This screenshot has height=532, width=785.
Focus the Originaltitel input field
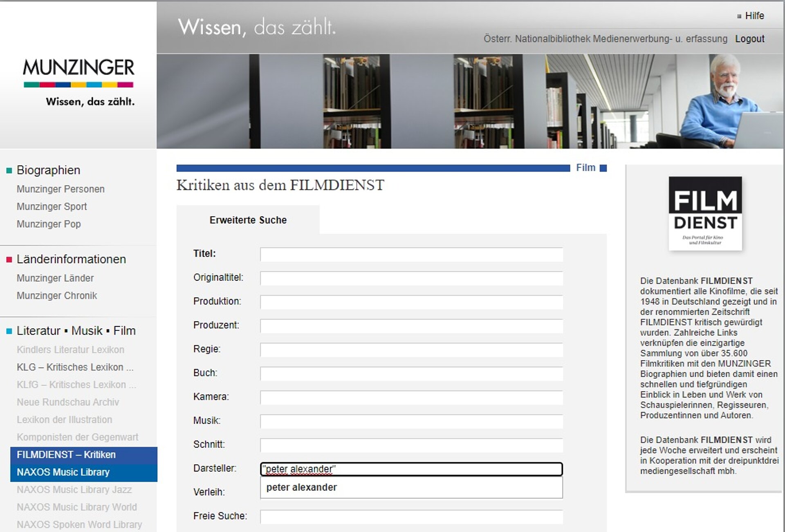coord(411,278)
